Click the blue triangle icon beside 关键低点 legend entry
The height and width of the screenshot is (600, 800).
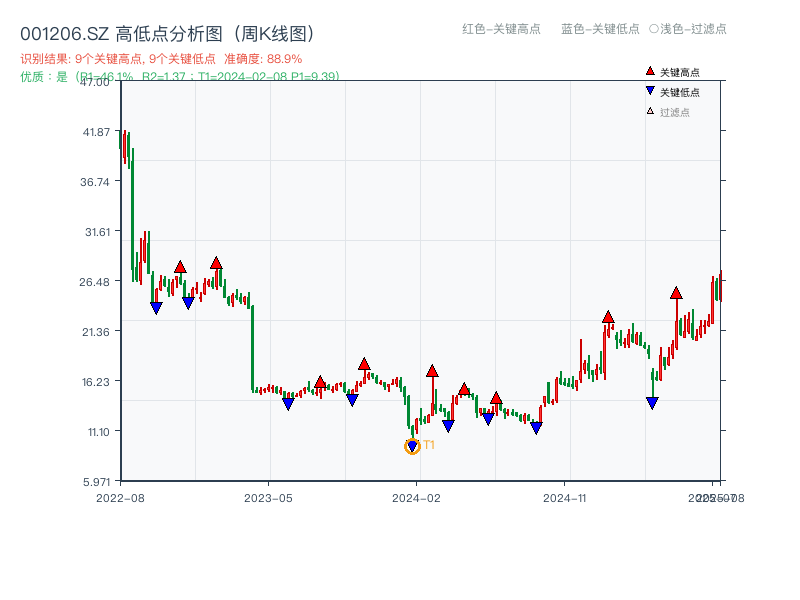[649, 89]
